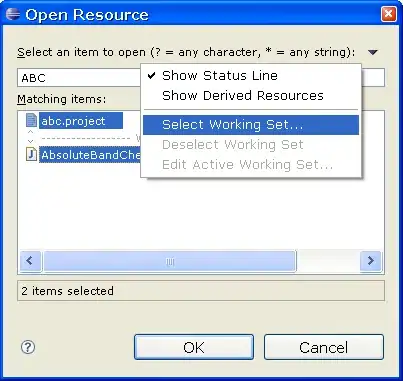The height and width of the screenshot is (381, 403).
Task: Click the Eclipse icon in the title bar
Action: tap(13, 14)
